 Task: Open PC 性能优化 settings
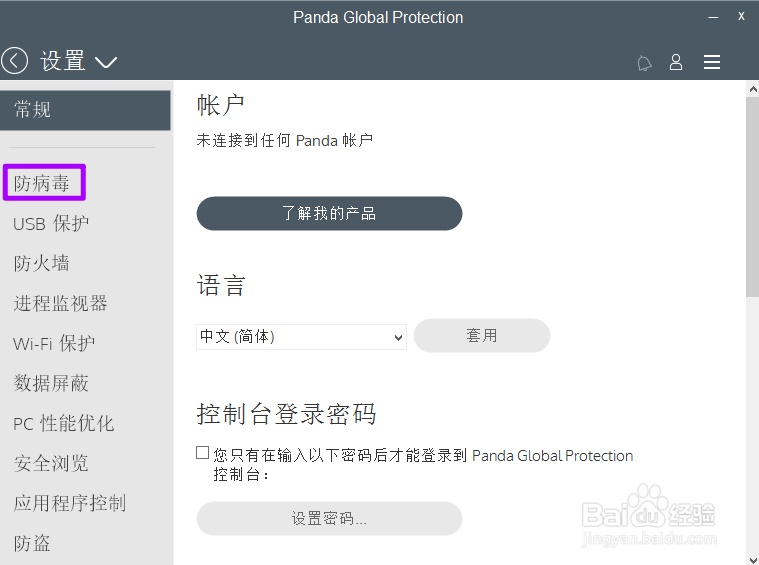pos(63,424)
